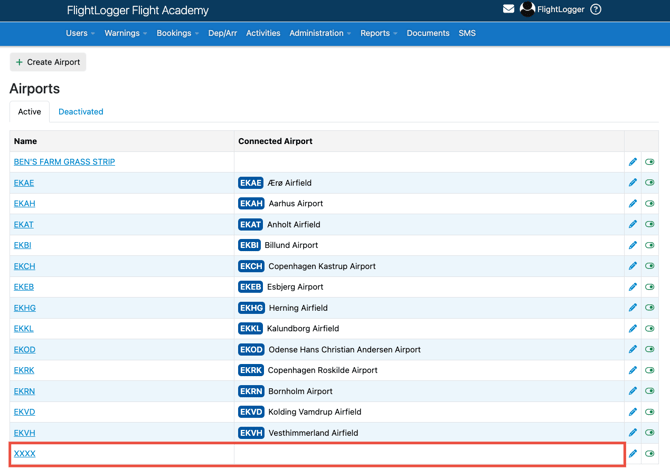
Task: Edit the XXXX airport entry
Action: (633, 454)
